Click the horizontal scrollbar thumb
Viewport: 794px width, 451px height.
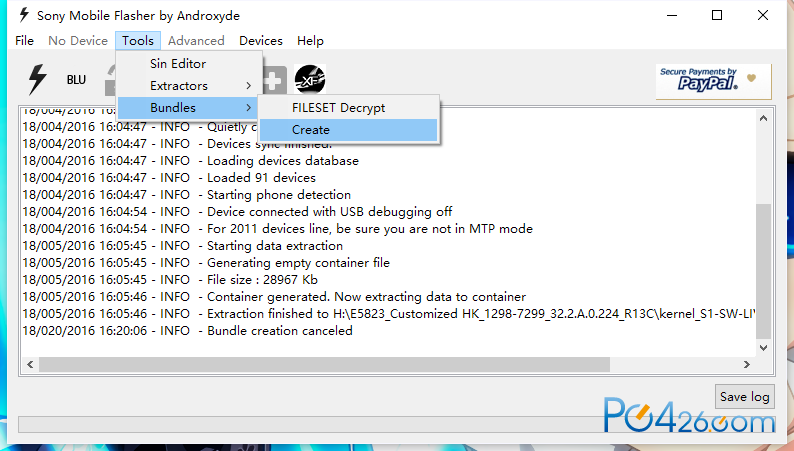325,364
